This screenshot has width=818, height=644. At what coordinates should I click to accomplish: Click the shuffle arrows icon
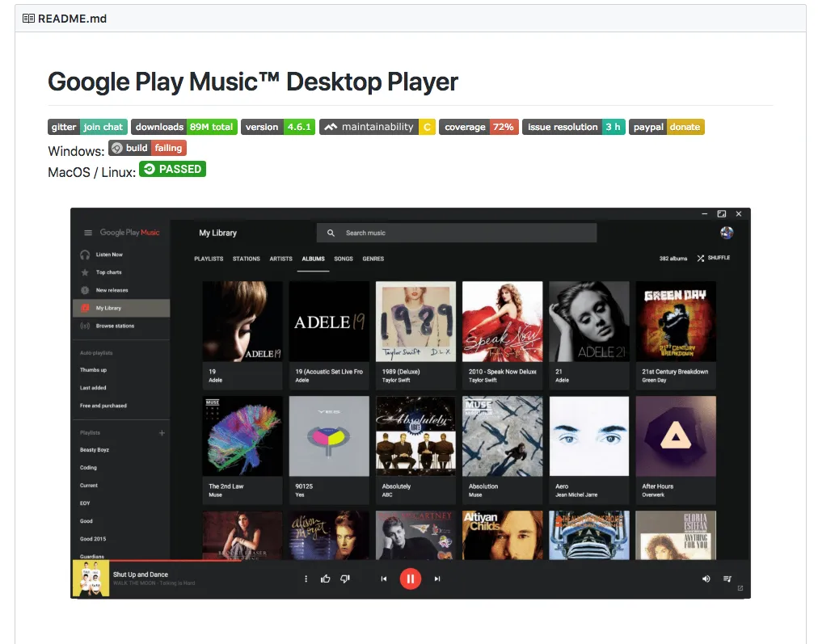point(701,258)
